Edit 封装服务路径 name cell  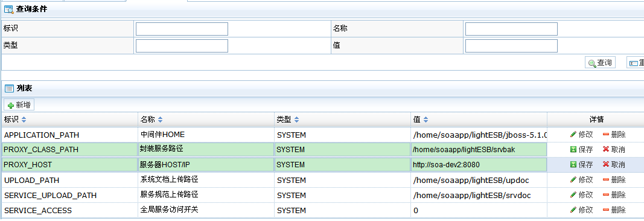click(206, 150)
